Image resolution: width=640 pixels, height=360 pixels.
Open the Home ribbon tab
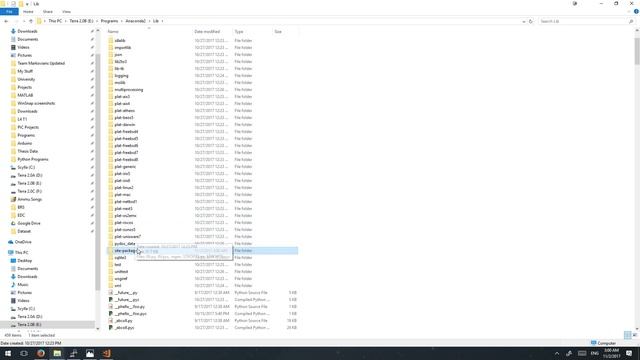[x=28, y=11]
